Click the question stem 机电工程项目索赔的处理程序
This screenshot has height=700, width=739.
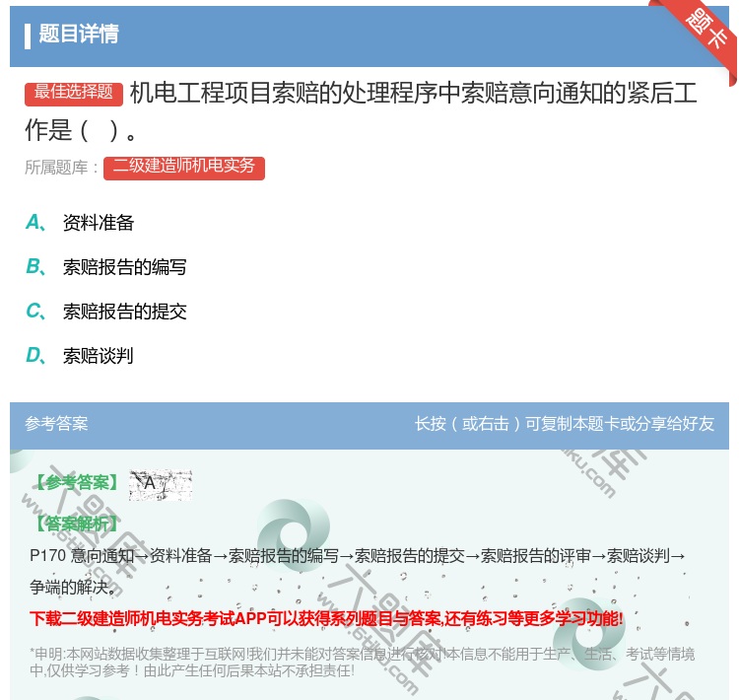tap(361, 111)
